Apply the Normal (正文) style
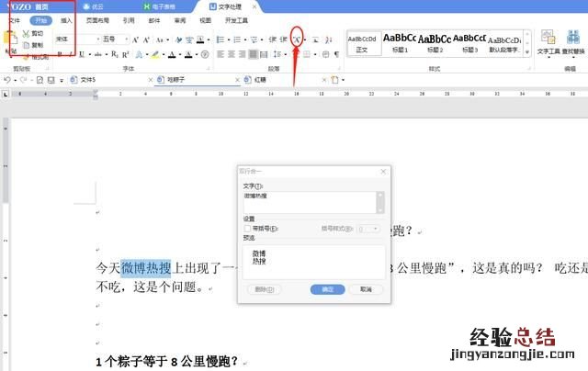Screen dimensions: 588x371 point(362,43)
